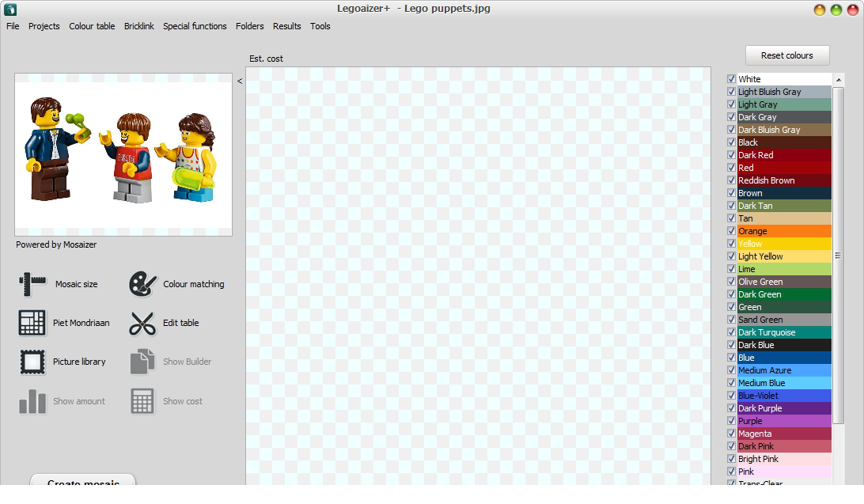Open the File menu

point(13,26)
